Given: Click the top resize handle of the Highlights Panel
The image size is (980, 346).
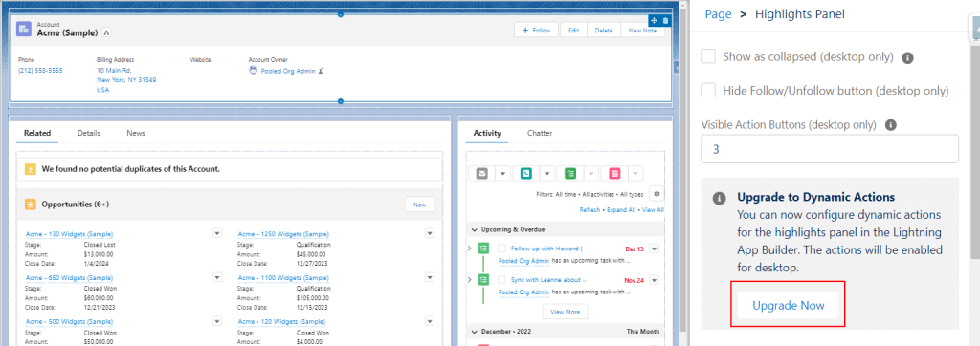Looking at the screenshot, I should [x=341, y=14].
